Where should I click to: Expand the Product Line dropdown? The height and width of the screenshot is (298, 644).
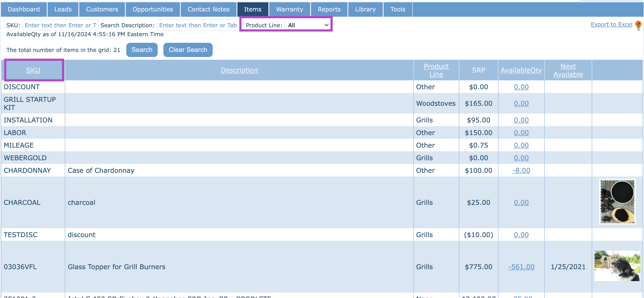coord(308,25)
